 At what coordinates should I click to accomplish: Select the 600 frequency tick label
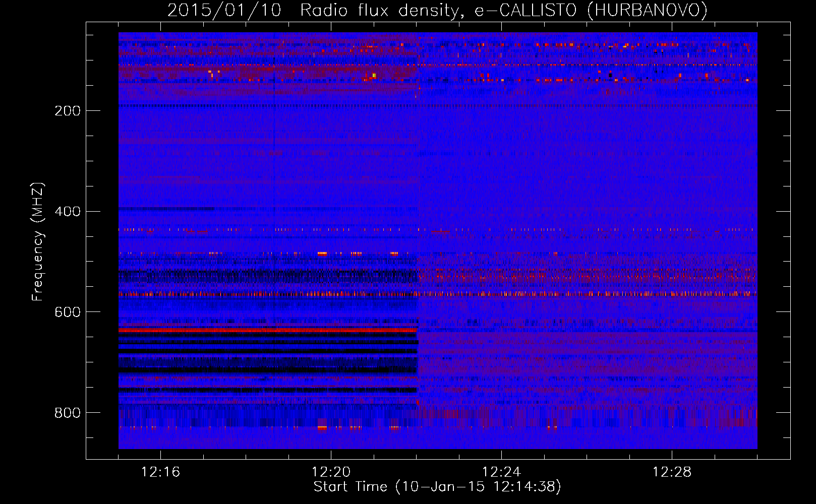click(x=68, y=312)
